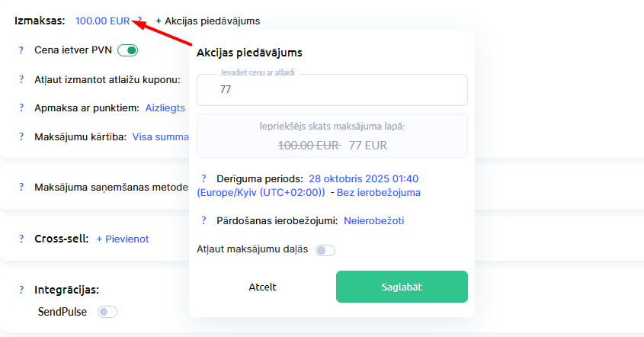Open the Visa summa payment order selector
Screen dimensions: 644x337
160,137
